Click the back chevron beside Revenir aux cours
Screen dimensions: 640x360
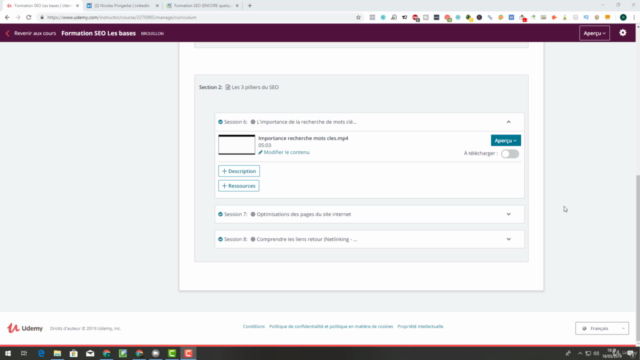[7, 33]
